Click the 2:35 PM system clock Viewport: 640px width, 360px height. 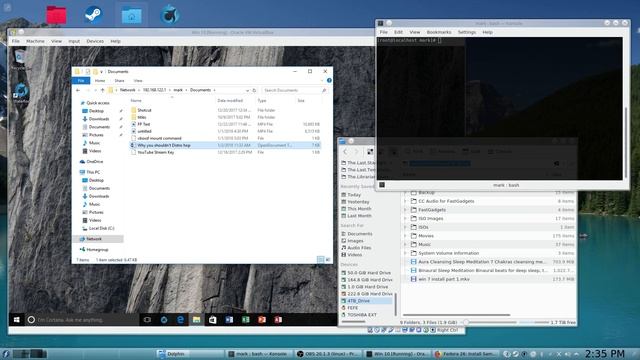tap(604, 353)
